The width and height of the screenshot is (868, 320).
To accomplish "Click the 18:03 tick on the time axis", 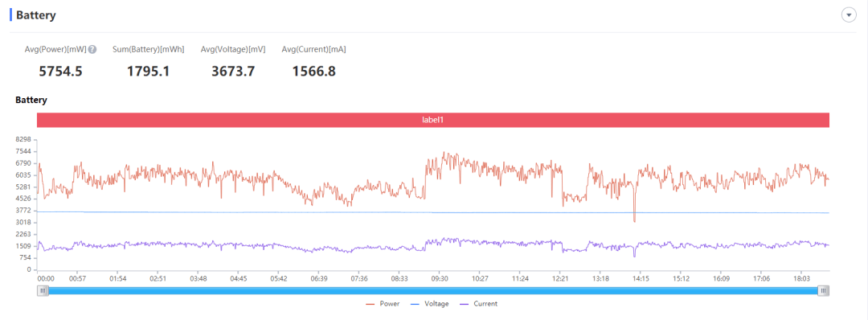I will tap(801, 278).
